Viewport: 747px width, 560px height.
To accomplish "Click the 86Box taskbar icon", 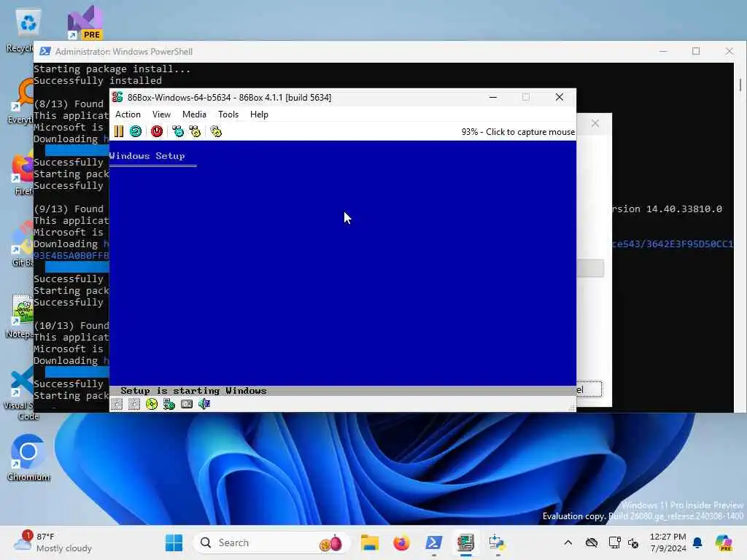I will pos(465,542).
